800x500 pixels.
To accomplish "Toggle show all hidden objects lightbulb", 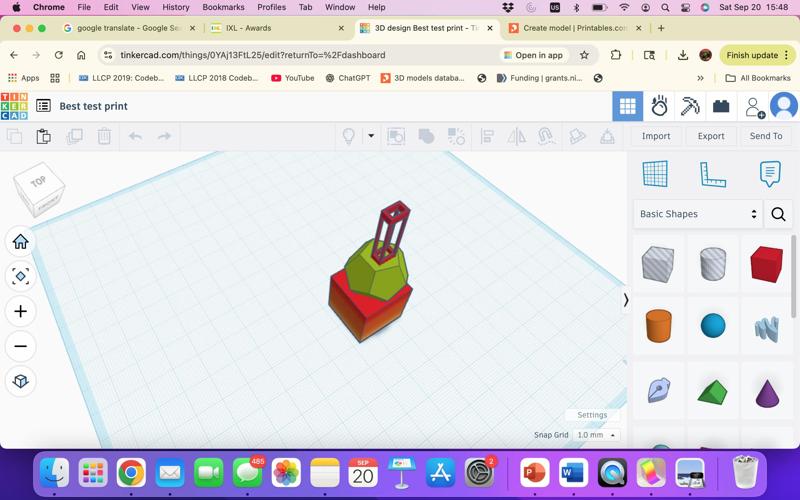I will [x=349, y=136].
